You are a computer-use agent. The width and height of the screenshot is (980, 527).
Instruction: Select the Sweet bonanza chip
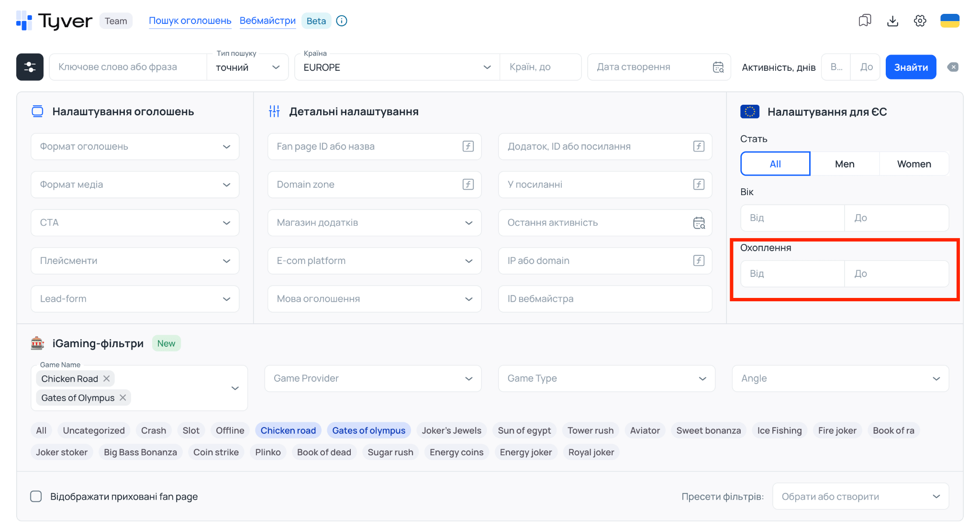coord(708,430)
